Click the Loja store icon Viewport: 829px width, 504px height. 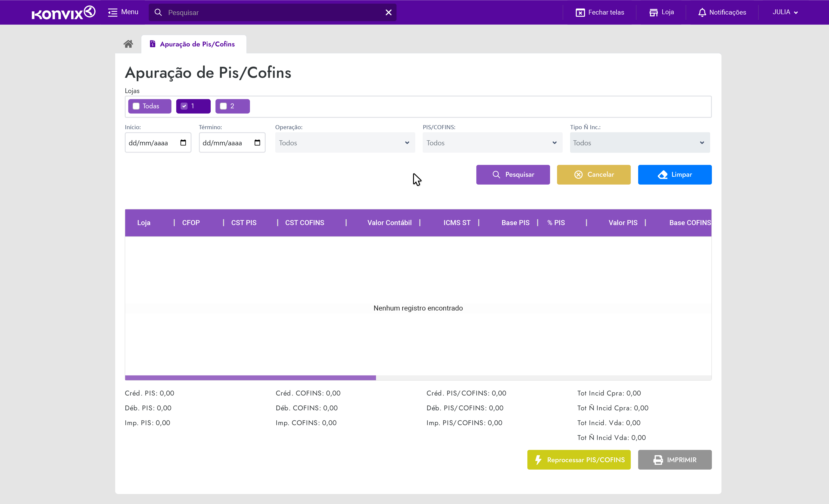653,12
